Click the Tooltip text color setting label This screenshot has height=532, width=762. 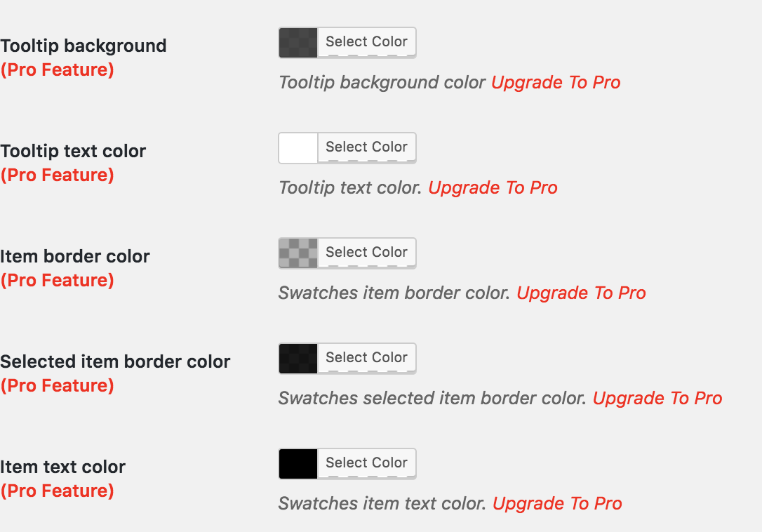pos(73,152)
